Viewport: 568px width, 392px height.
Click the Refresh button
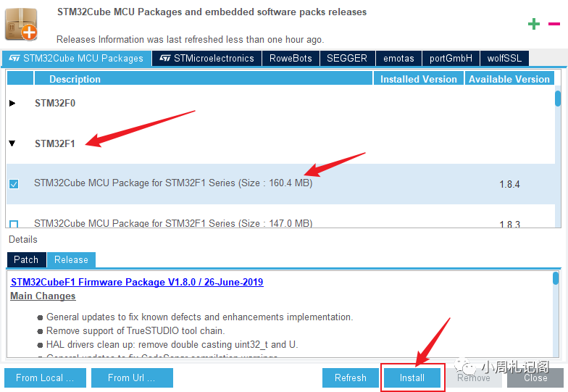(351, 378)
